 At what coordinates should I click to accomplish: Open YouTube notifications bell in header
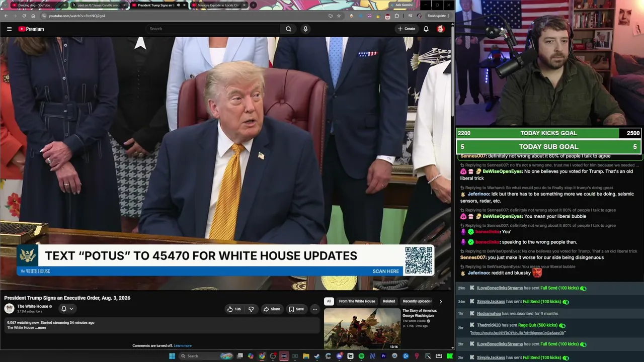426,29
